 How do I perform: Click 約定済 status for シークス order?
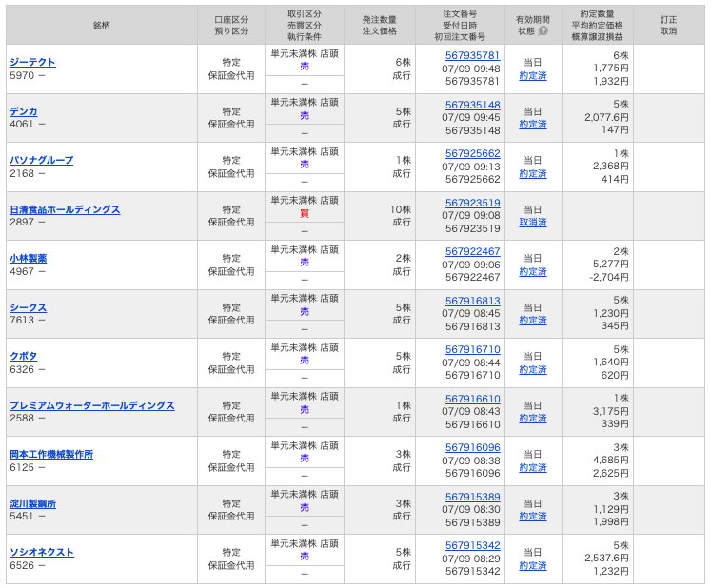(x=533, y=320)
